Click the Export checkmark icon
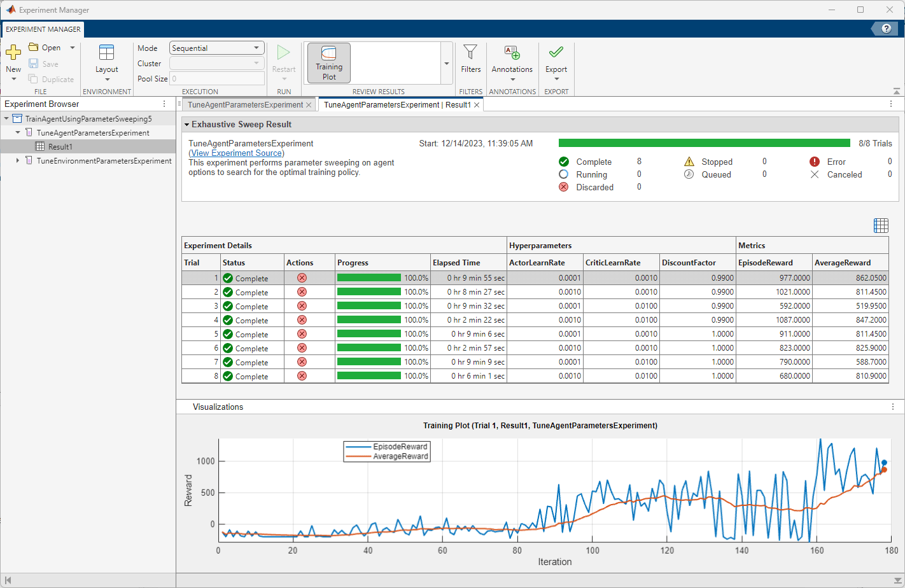The image size is (905, 588). 556,53
